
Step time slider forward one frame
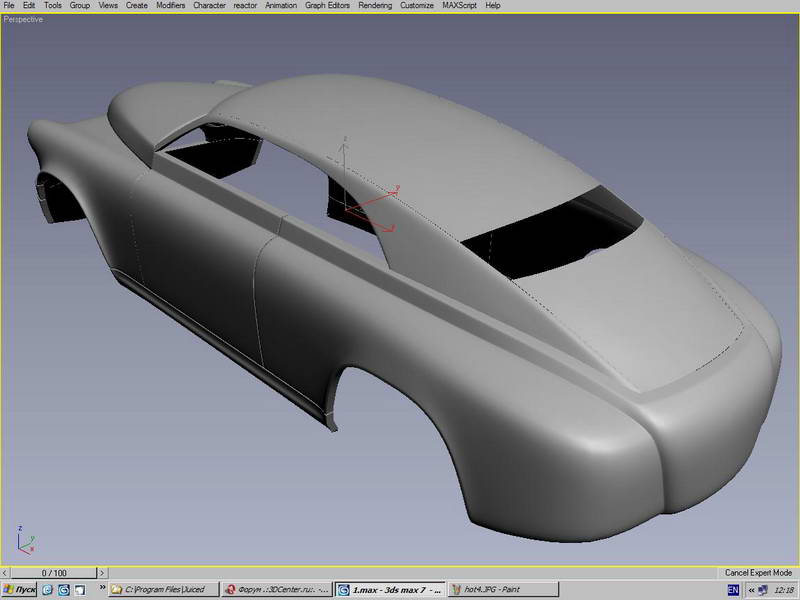coord(102,573)
